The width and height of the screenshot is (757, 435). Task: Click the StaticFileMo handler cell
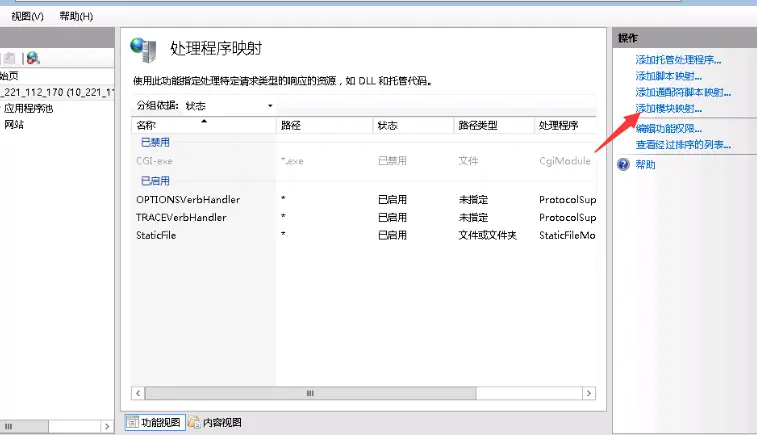tap(567, 235)
